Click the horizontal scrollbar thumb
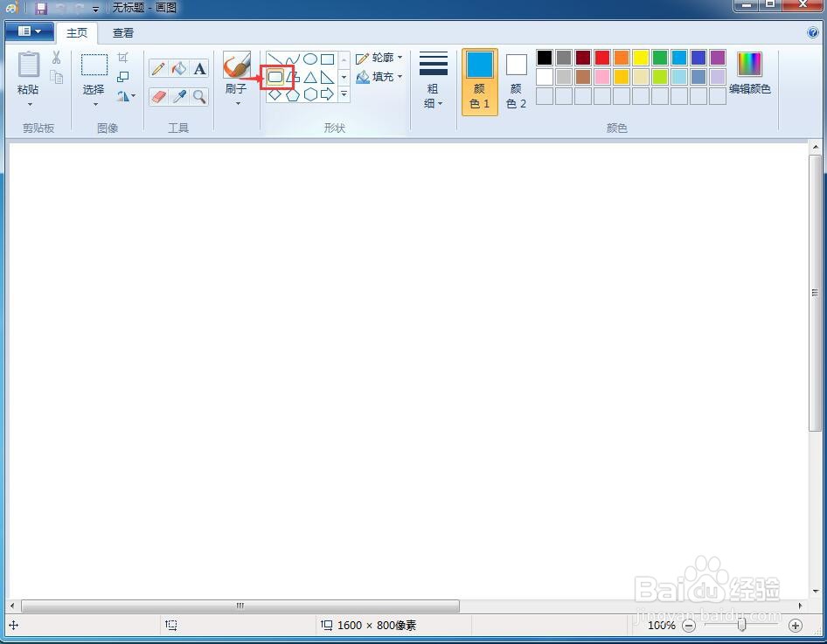The height and width of the screenshot is (644, 827). tap(240, 606)
